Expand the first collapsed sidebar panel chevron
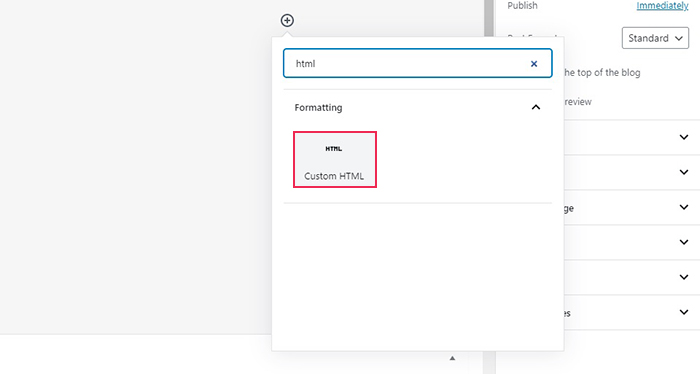 tap(684, 137)
